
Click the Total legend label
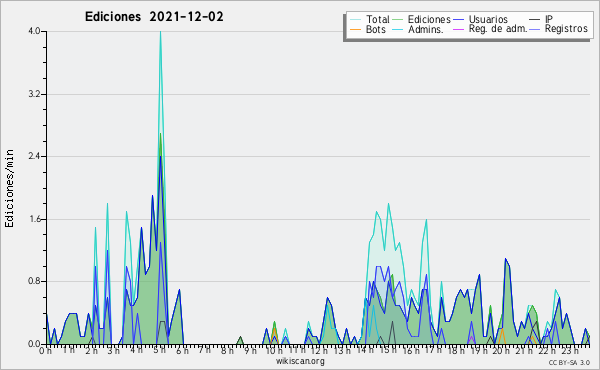coord(378,19)
